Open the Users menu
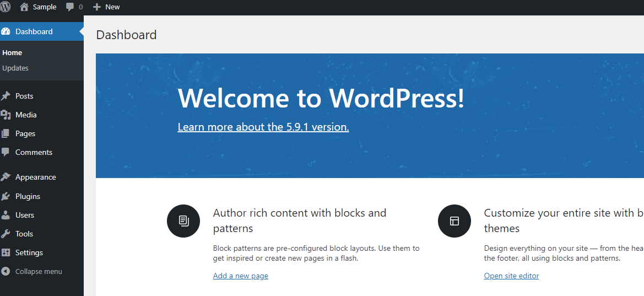 tap(41, 215)
